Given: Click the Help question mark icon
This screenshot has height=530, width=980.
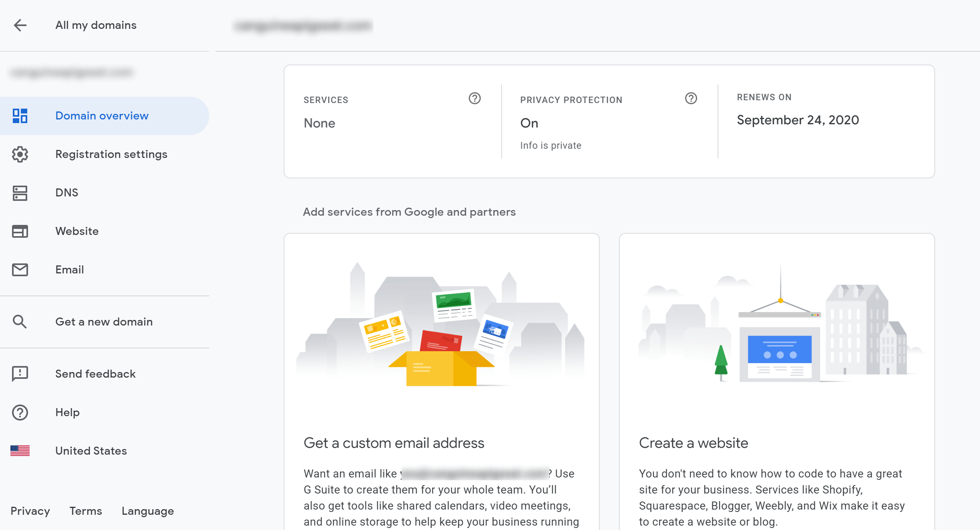Looking at the screenshot, I should pyautogui.click(x=20, y=412).
